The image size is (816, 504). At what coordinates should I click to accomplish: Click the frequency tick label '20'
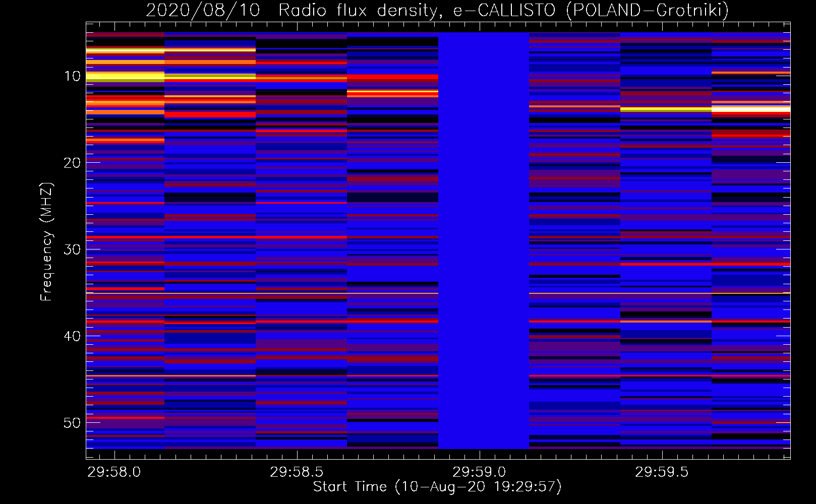pyautogui.click(x=72, y=163)
